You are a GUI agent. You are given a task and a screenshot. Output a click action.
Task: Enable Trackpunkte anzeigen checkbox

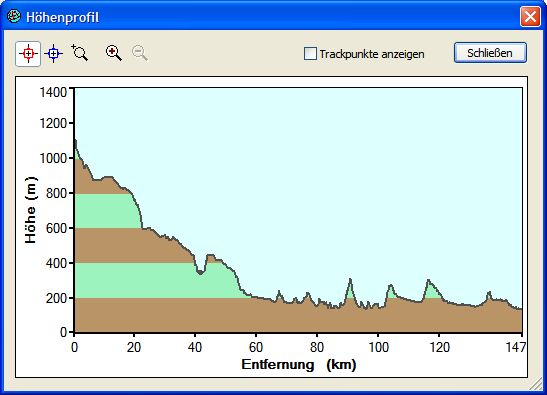click(x=310, y=54)
